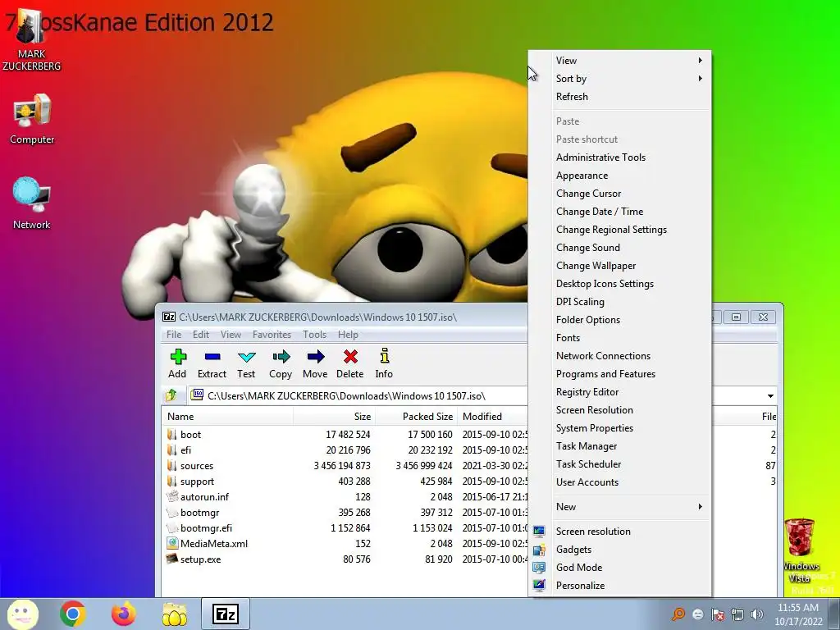840x630 pixels.
Task: Open the Edit menu in 7-Zip
Action: (201, 335)
